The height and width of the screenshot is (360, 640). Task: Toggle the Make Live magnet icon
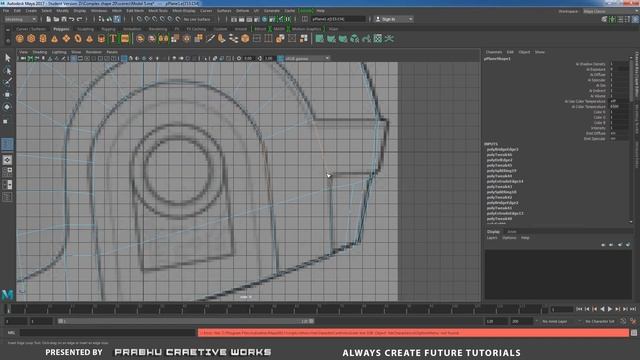click(x=178, y=19)
